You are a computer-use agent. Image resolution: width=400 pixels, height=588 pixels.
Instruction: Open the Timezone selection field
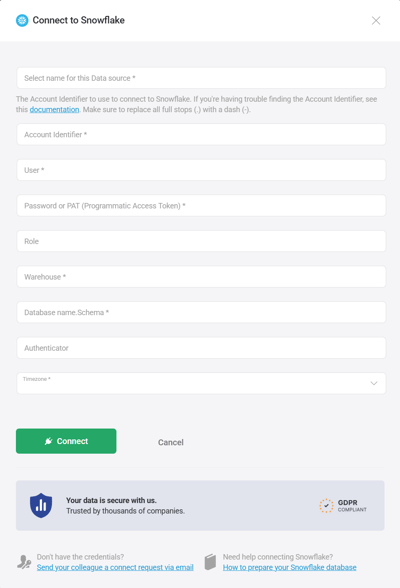tap(201, 383)
